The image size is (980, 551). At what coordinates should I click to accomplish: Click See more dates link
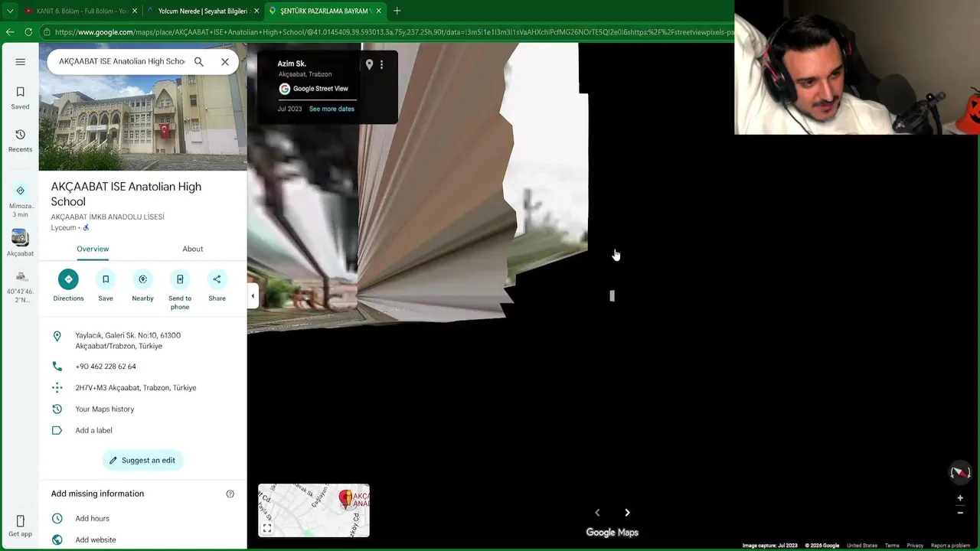click(332, 109)
